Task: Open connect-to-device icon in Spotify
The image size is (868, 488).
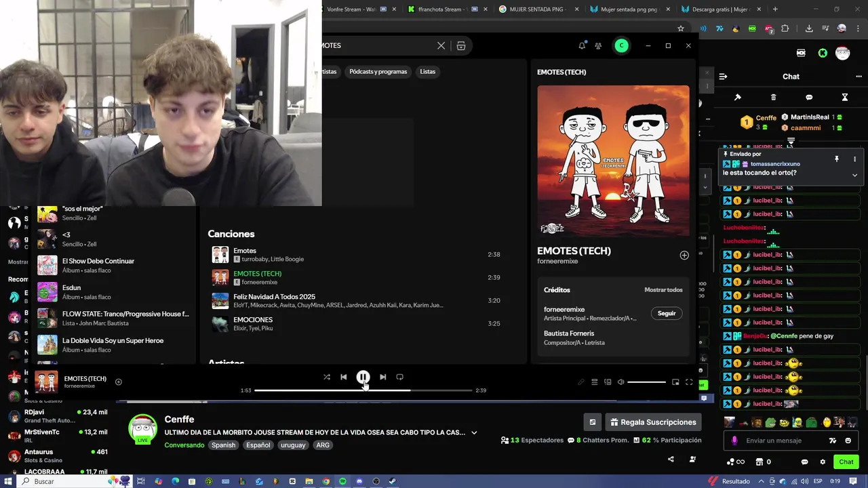Action: coord(608,382)
